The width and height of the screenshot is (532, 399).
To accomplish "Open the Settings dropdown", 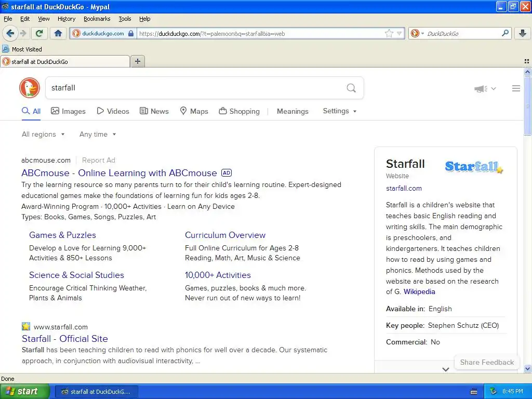I will [x=340, y=111].
